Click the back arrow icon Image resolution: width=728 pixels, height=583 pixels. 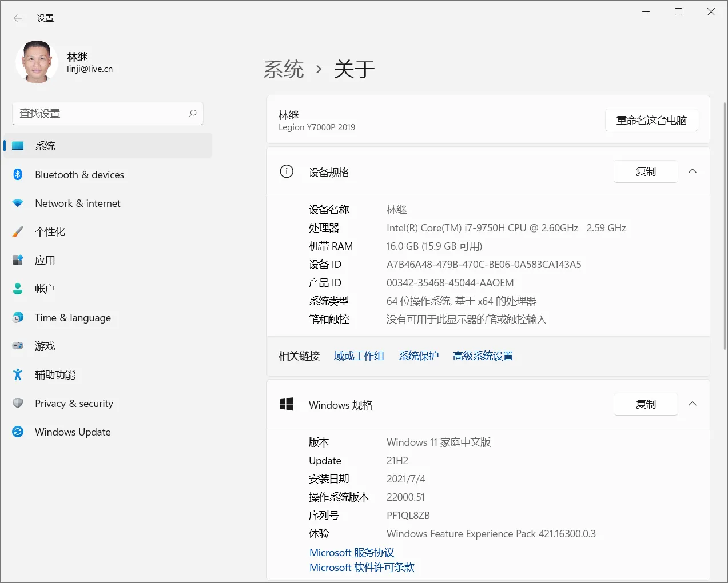[18, 18]
